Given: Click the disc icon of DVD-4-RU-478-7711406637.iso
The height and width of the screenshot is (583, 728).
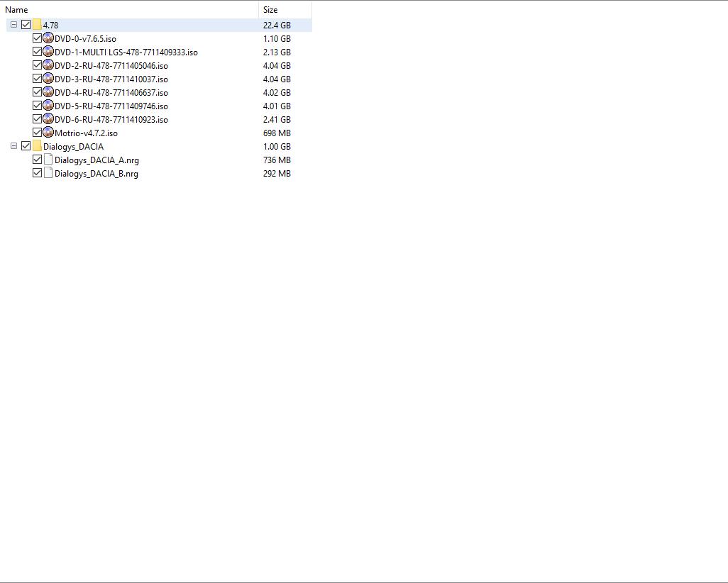Looking at the screenshot, I should coord(48,92).
